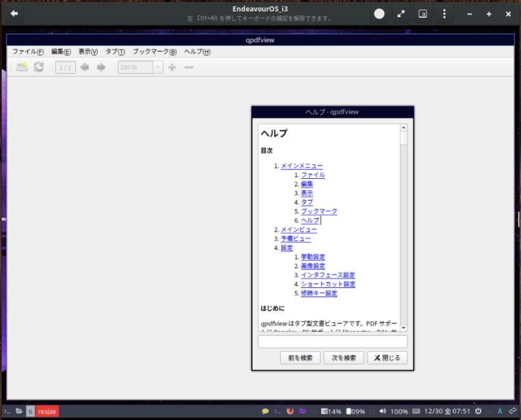Follow the 予備ビュー link

[296, 239]
